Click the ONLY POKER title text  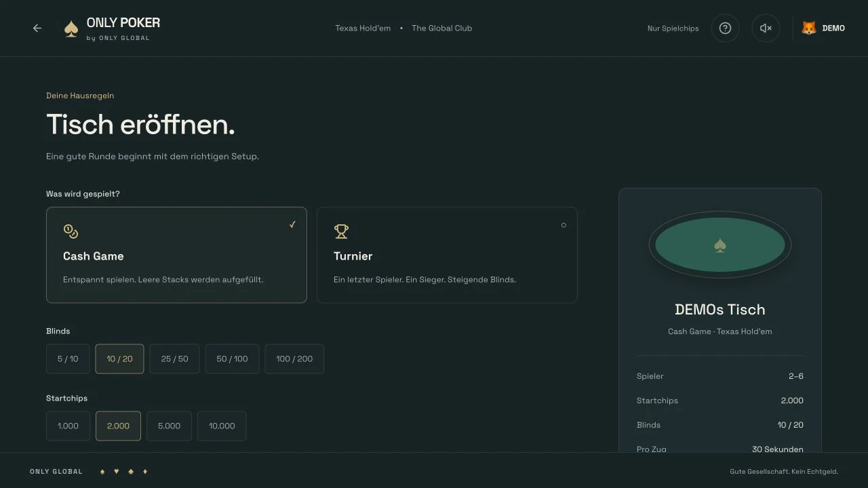click(x=123, y=23)
